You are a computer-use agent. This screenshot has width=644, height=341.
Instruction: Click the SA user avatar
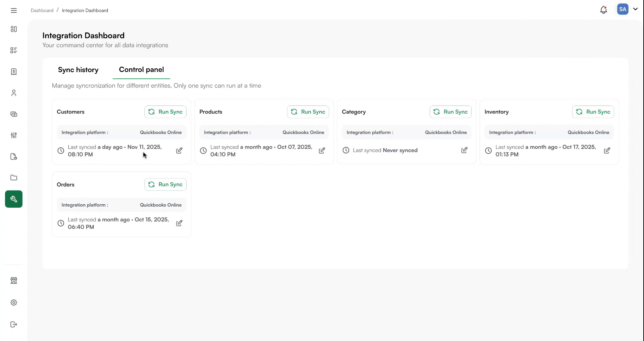623,9
